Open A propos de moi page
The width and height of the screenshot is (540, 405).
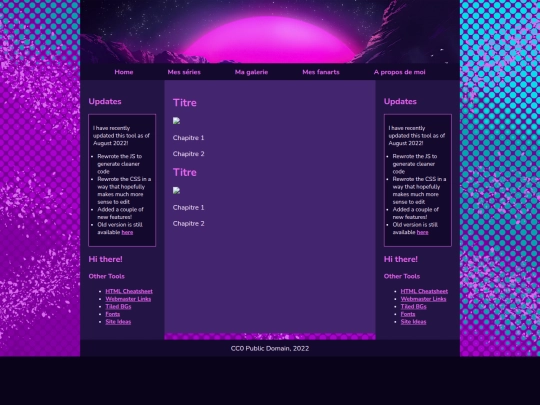pos(399,72)
